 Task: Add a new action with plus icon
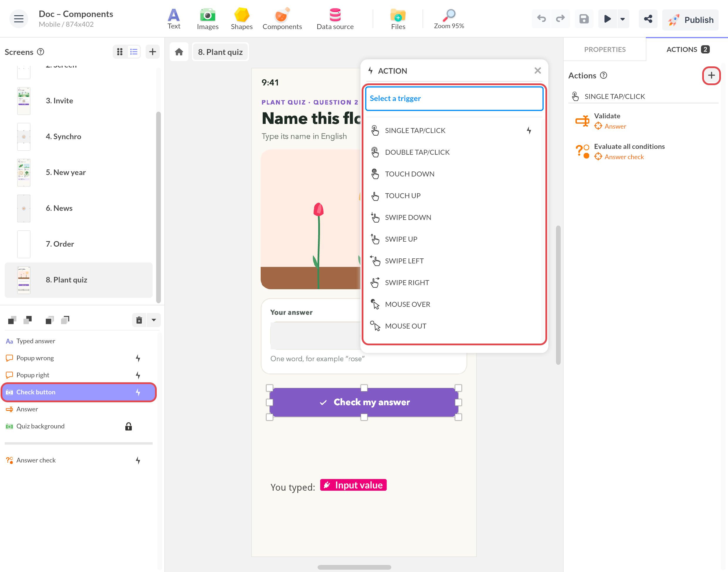click(711, 75)
